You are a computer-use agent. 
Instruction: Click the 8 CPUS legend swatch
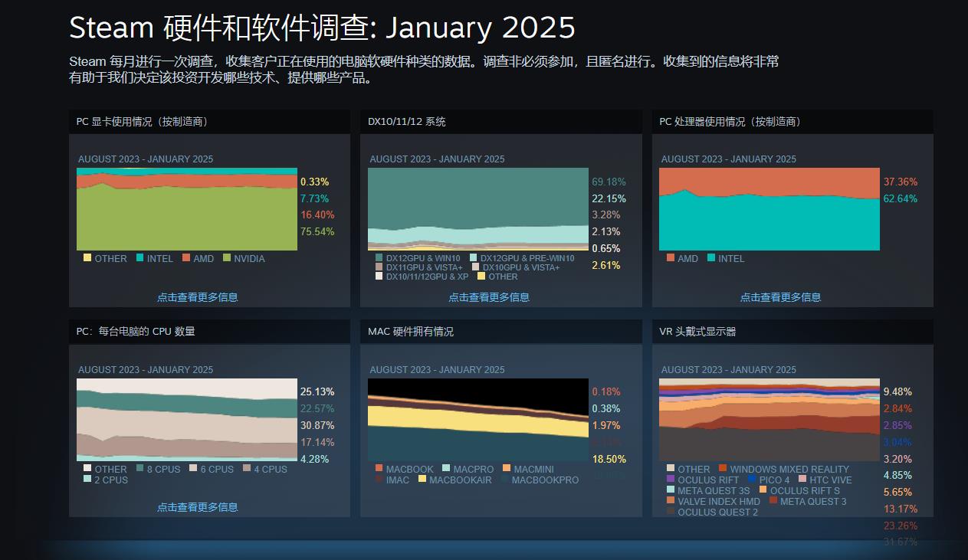[139, 469]
